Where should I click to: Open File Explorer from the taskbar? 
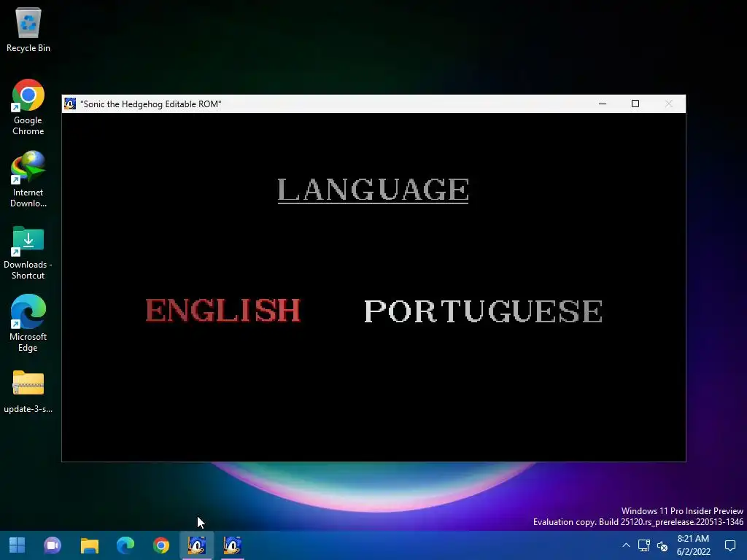coord(89,545)
